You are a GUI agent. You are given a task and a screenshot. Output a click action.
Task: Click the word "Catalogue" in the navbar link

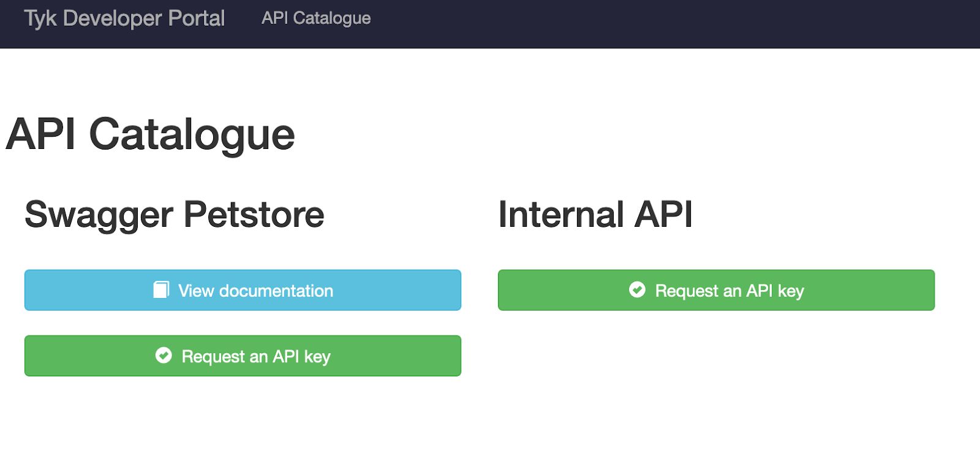pos(331,18)
